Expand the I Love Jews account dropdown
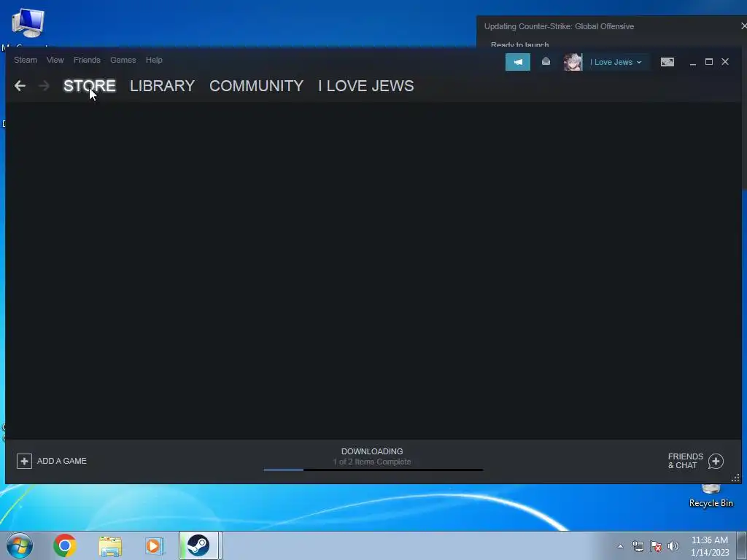This screenshot has height=560, width=747. [616, 62]
